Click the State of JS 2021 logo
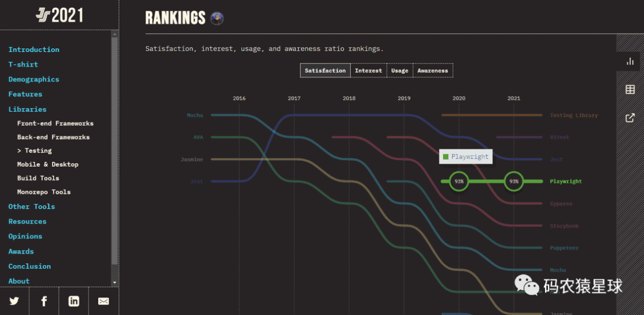The height and width of the screenshot is (315, 644). 59,15
